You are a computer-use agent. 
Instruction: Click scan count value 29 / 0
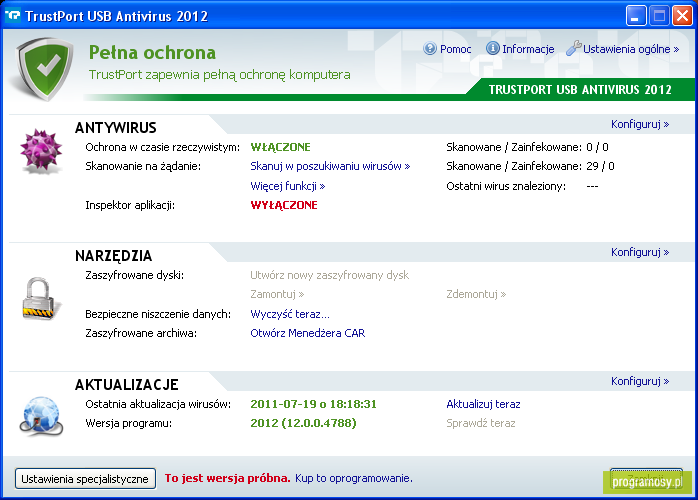600,167
